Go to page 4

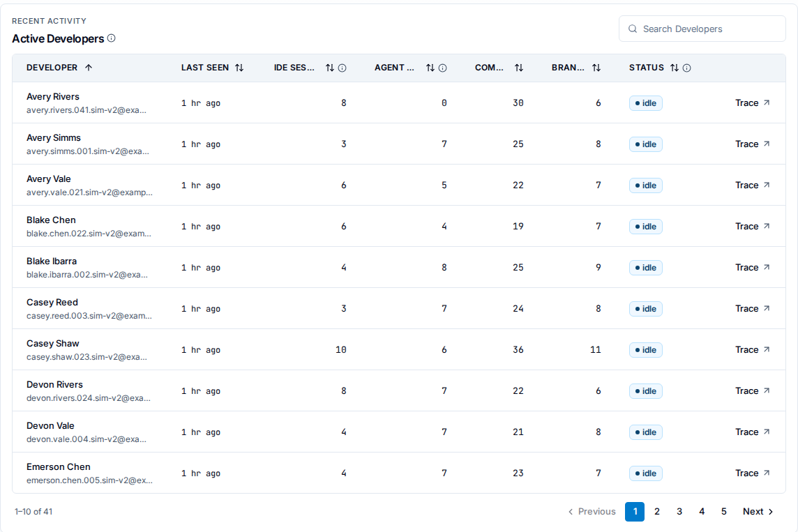[x=702, y=512]
